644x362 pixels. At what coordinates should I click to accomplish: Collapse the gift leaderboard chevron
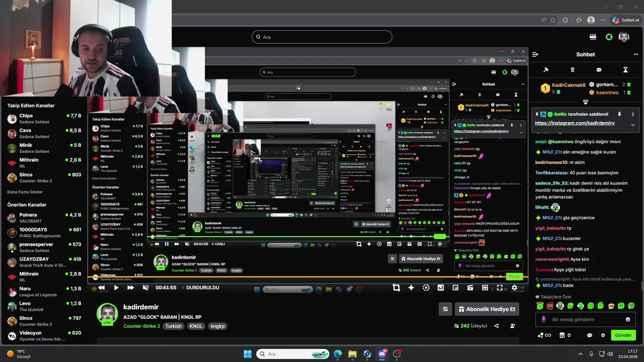click(586, 102)
